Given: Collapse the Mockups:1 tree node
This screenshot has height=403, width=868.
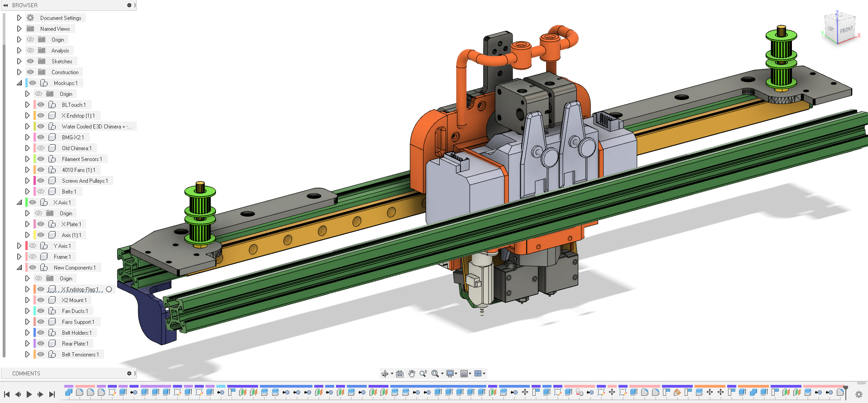Looking at the screenshot, I should coord(19,83).
